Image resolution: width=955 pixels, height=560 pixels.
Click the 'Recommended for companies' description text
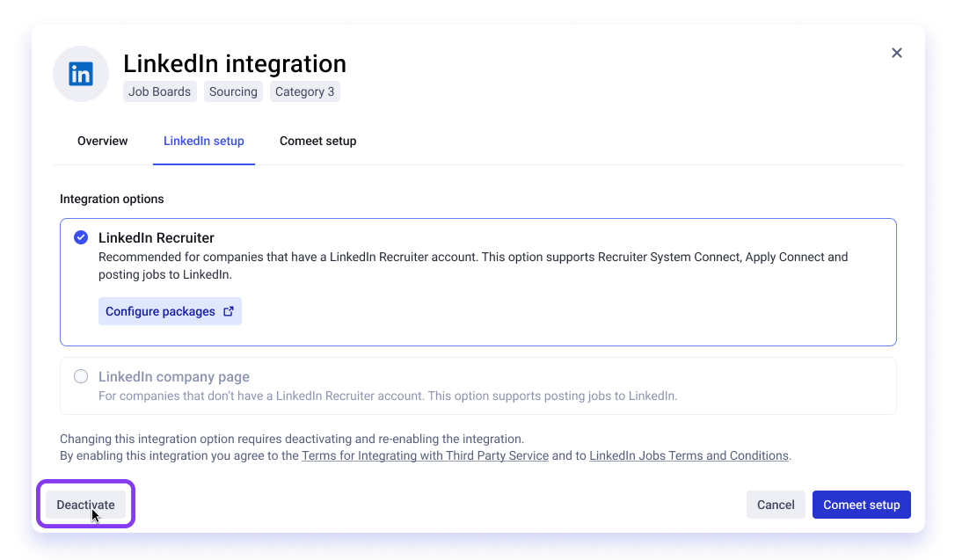tap(473, 265)
